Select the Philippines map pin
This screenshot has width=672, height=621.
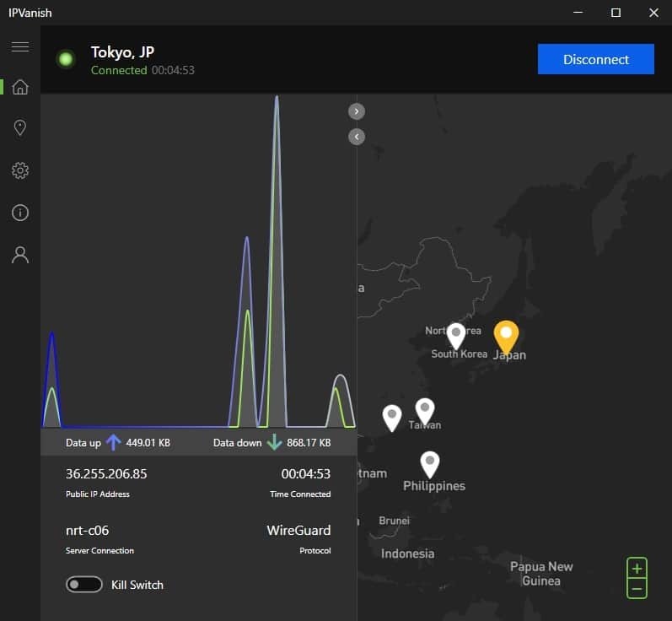(431, 462)
